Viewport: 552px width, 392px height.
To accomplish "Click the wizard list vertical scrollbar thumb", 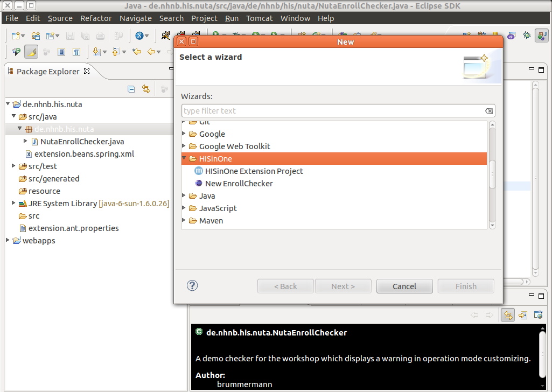I will pos(492,174).
